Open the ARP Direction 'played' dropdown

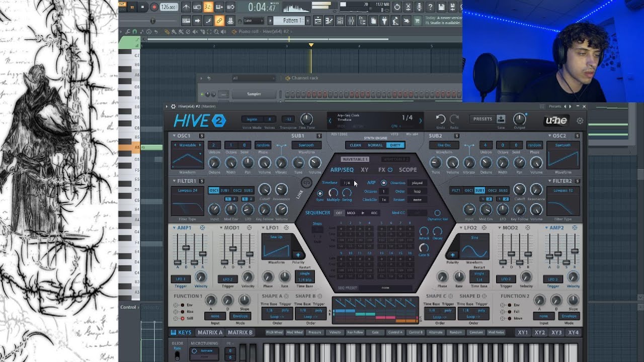(x=417, y=183)
